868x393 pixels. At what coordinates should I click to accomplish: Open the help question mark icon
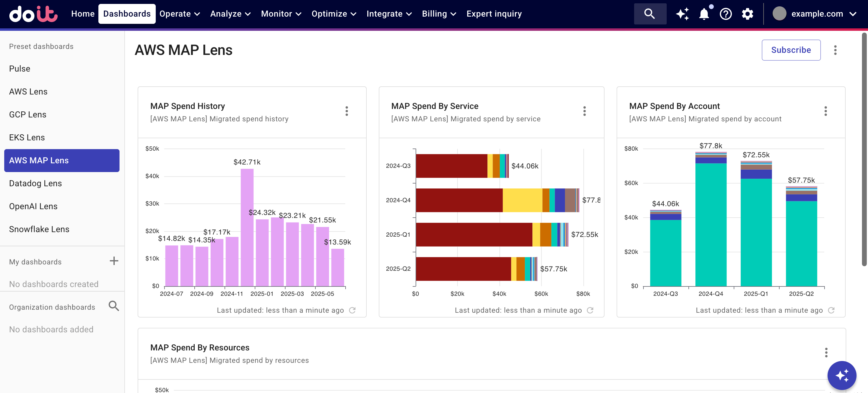point(726,14)
